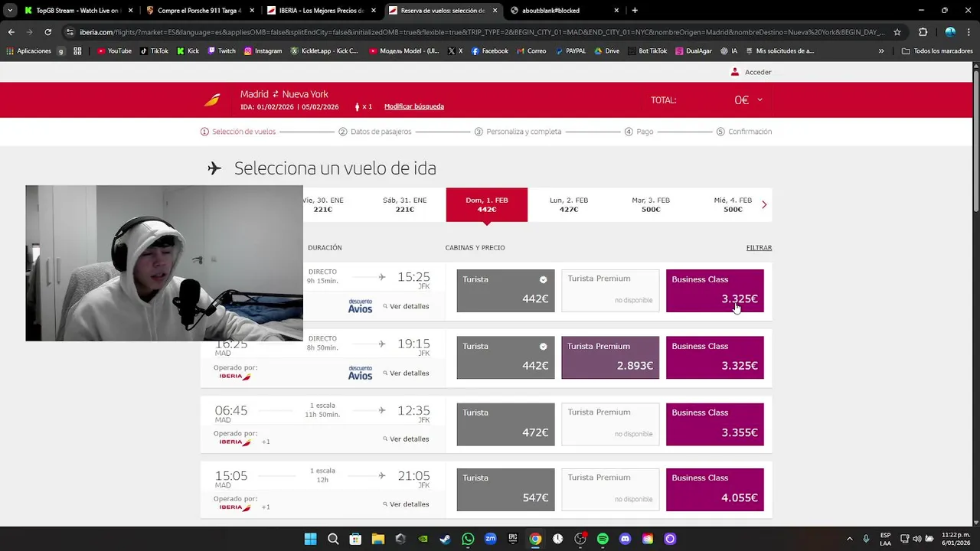980x551 pixels.
Task: Open the Chrome tab search dropdown
Action: (10, 10)
